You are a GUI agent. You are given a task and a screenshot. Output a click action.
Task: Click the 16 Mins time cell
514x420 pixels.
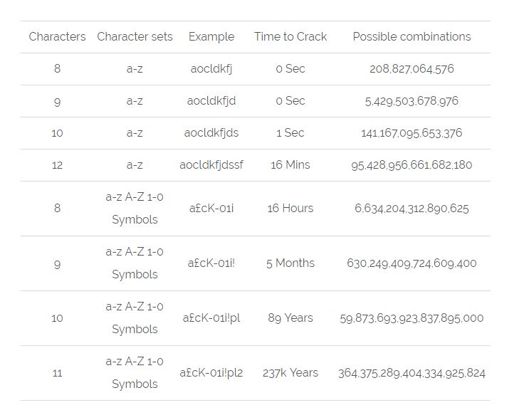point(290,164)
